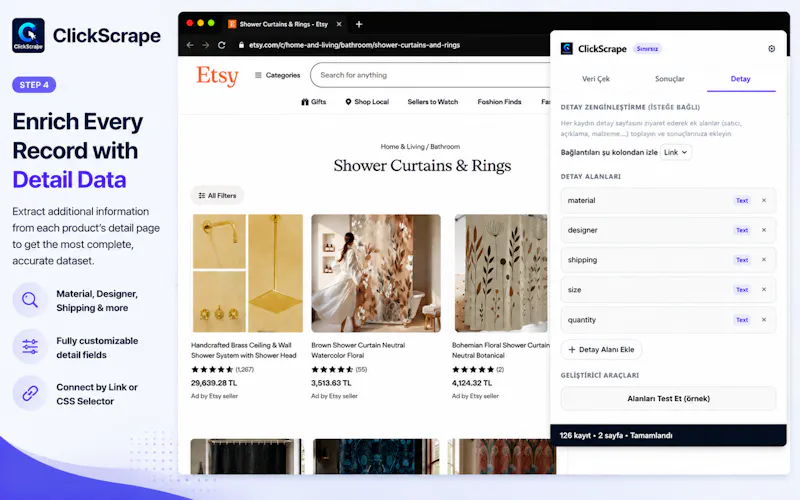The image size is (800, 500).
Task: Click Brown Shower Curtain Neutral Watercolor title
Action: pyautogui.click(x=358, y=350)
